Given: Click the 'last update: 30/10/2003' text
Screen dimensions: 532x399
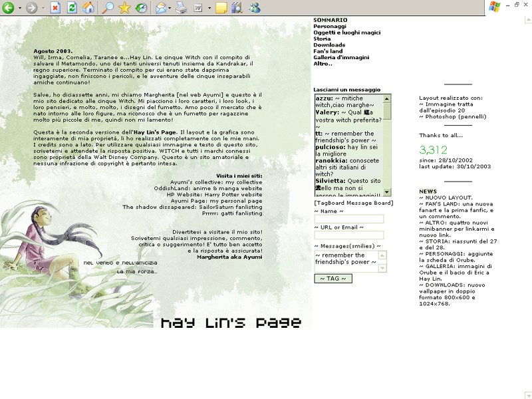Looking at the screenshot, I should (x=455, y=167).
